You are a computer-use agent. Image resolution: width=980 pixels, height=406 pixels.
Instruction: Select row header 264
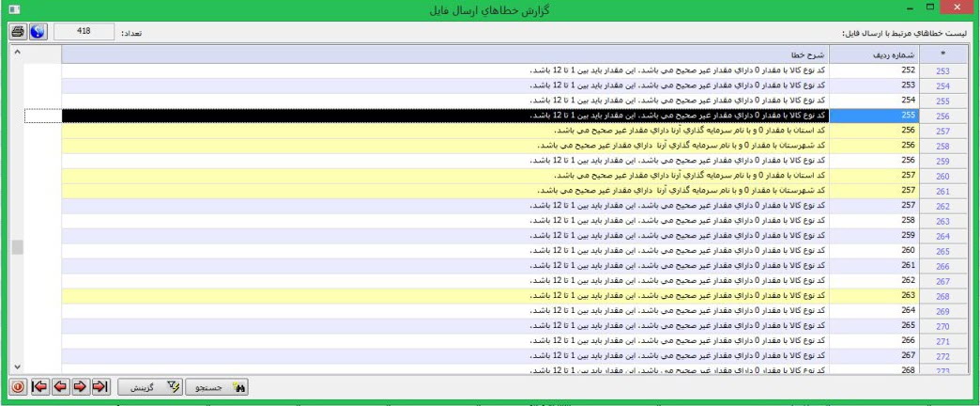pos(942,236)
